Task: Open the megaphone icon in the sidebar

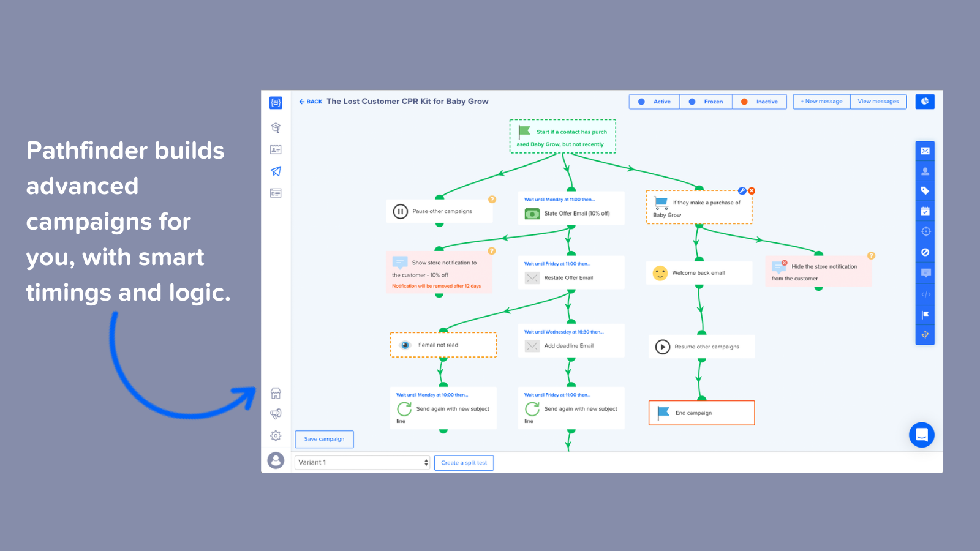Action: (x=276, y=414)
